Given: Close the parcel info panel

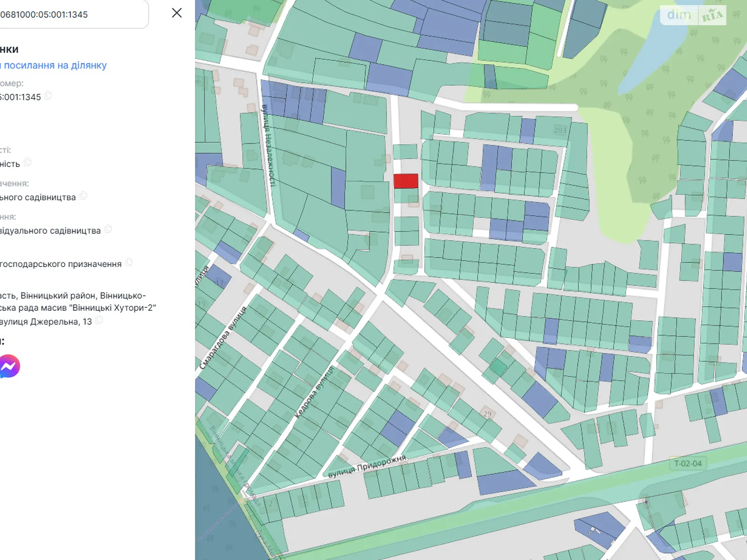Looking at the screenshot, I should click(177, 13).
